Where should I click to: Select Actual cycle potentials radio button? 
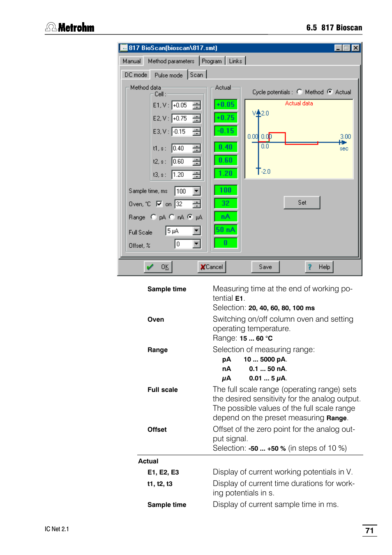pos(330,92)
